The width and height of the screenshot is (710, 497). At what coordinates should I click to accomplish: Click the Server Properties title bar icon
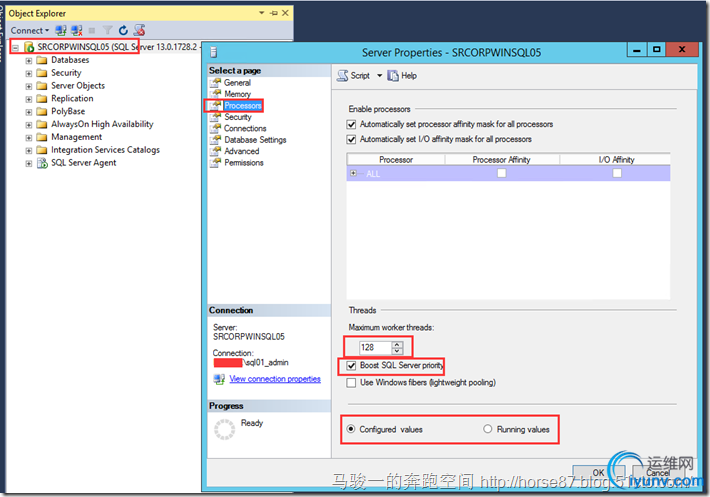click(214, 53)
